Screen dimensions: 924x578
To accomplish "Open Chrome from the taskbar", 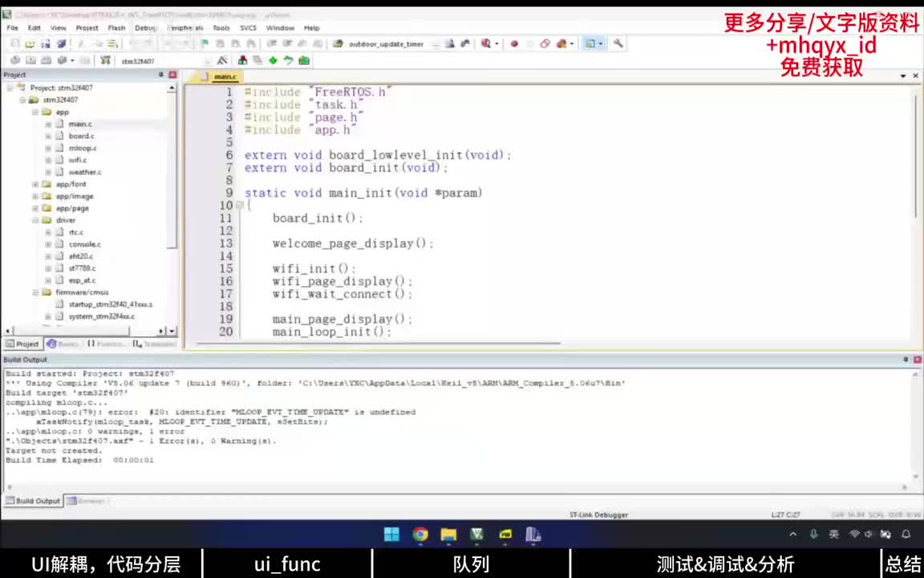I will pyautogui.click(x=420, y=535).
